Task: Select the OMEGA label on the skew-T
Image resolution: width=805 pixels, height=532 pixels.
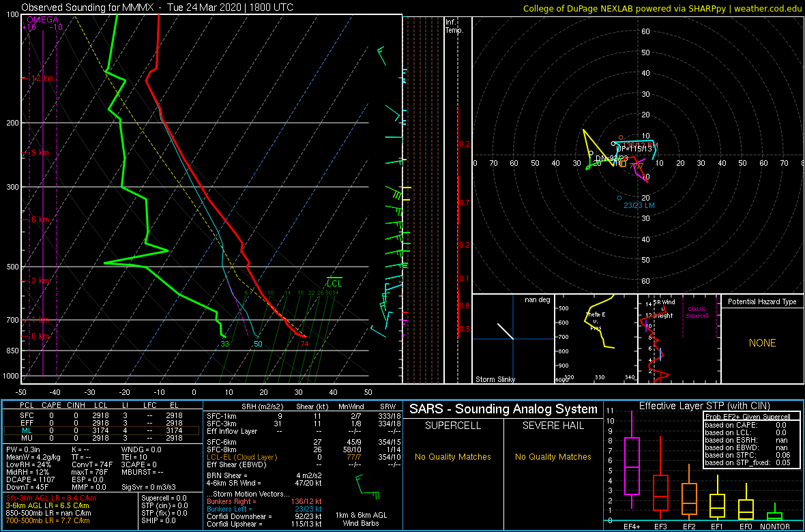Action: click(x=42, y=20)
